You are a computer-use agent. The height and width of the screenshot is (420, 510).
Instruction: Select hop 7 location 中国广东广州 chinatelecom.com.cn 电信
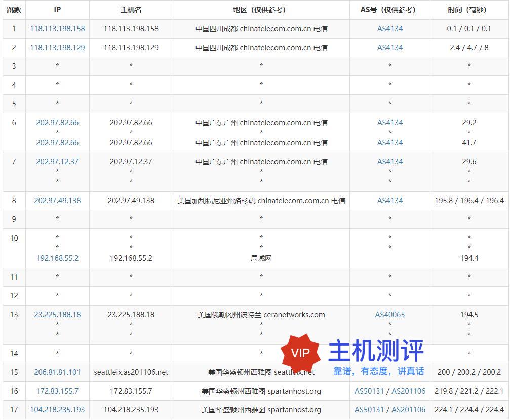click(x=261, y=162)
